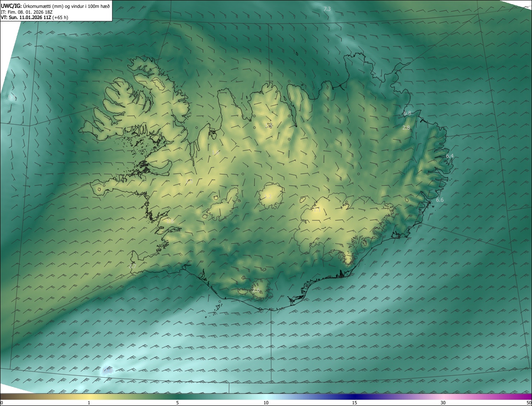
Task: Click the magenta 50 end of the color bar
Action: (x=529, y=397)
